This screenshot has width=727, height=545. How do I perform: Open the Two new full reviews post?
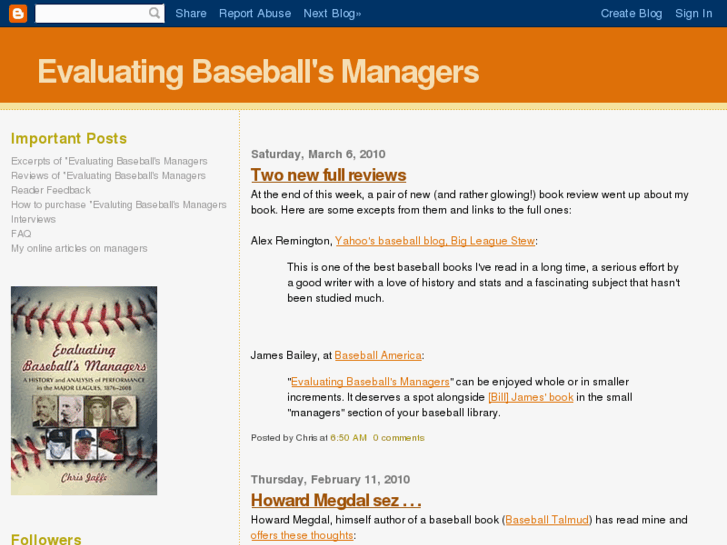[x=328, y=175]
